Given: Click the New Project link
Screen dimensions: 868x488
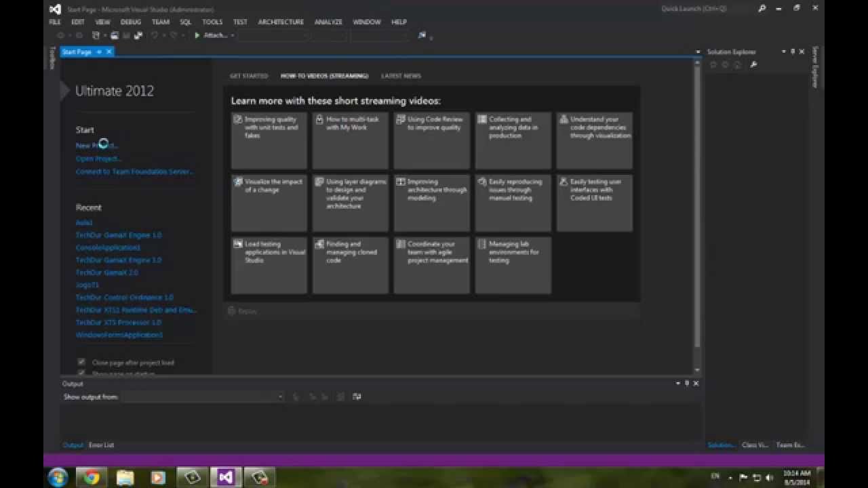Looking at the screenshot, I should [96, 145].
